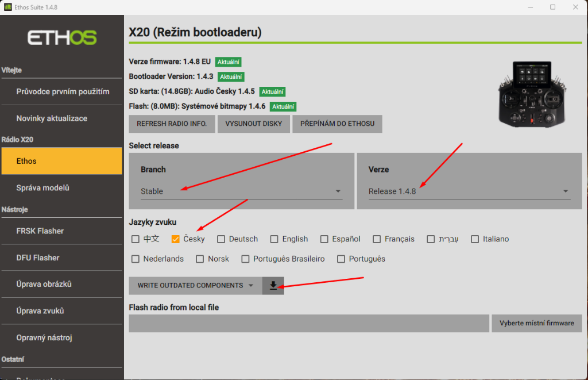Open Správa modelů in the sidebar
Viewport: 588px width, 380px height.
43,188
